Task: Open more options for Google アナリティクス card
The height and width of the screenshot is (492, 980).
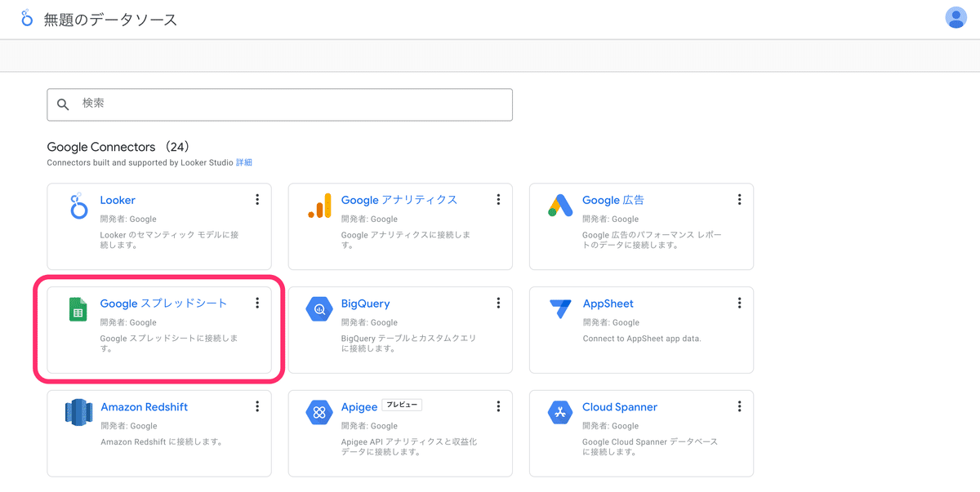Action: click(x=498, y=200)
